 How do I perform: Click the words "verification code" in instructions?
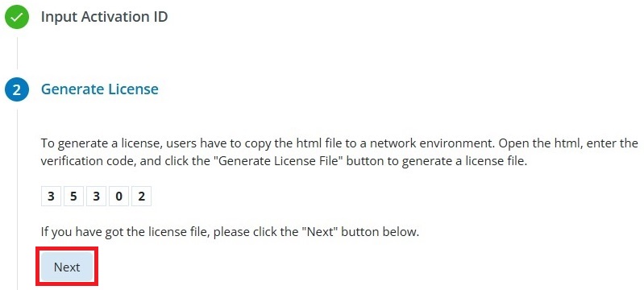89,161
